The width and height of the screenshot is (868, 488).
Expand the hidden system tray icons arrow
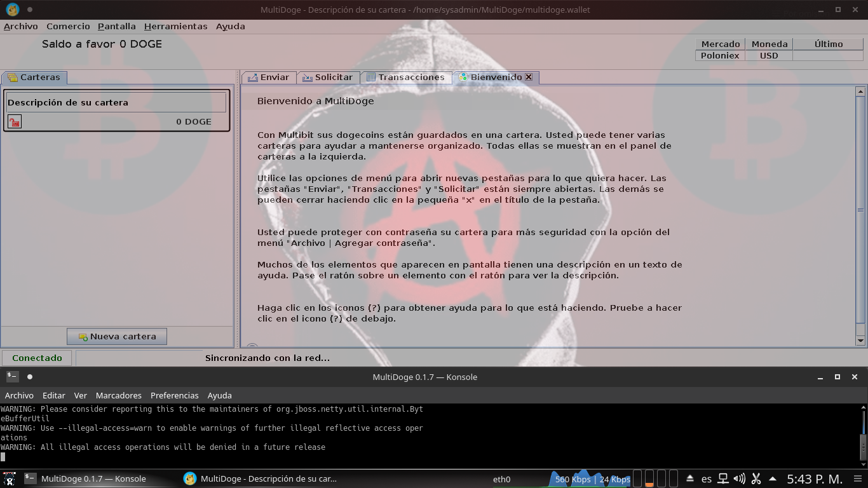tap(773, 478)
